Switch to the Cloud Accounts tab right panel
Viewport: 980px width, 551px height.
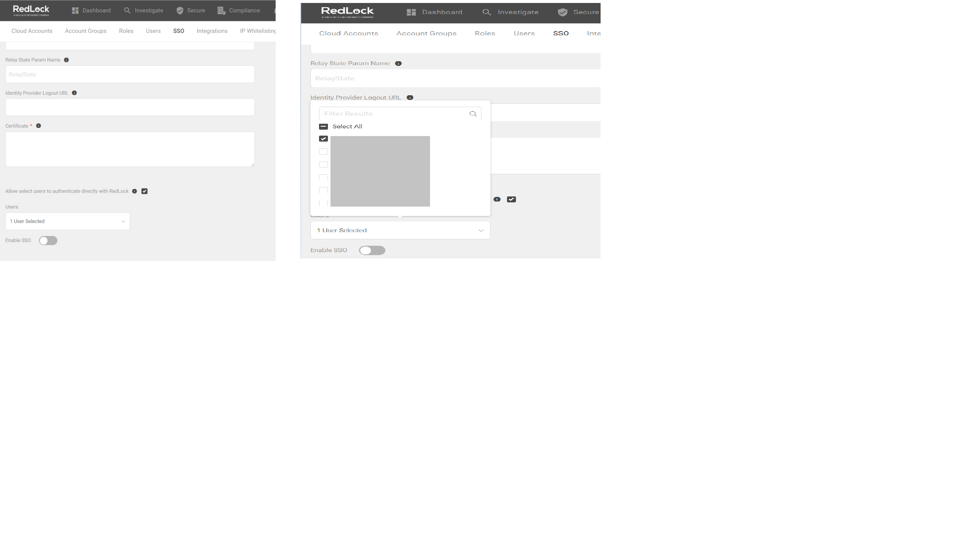tap(349, 33)
